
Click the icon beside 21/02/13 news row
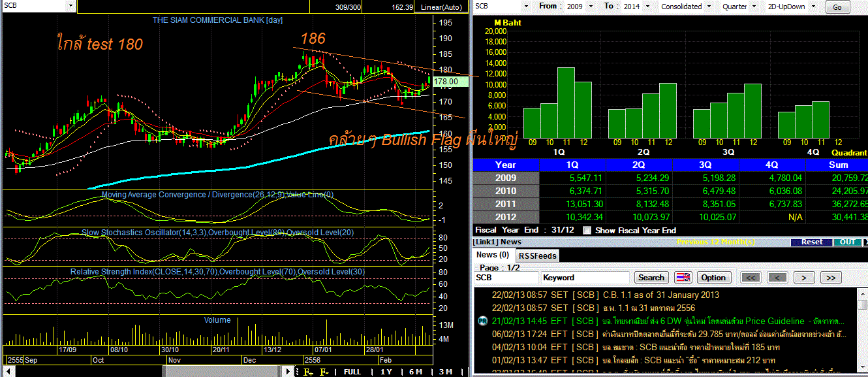coord(482,321)
